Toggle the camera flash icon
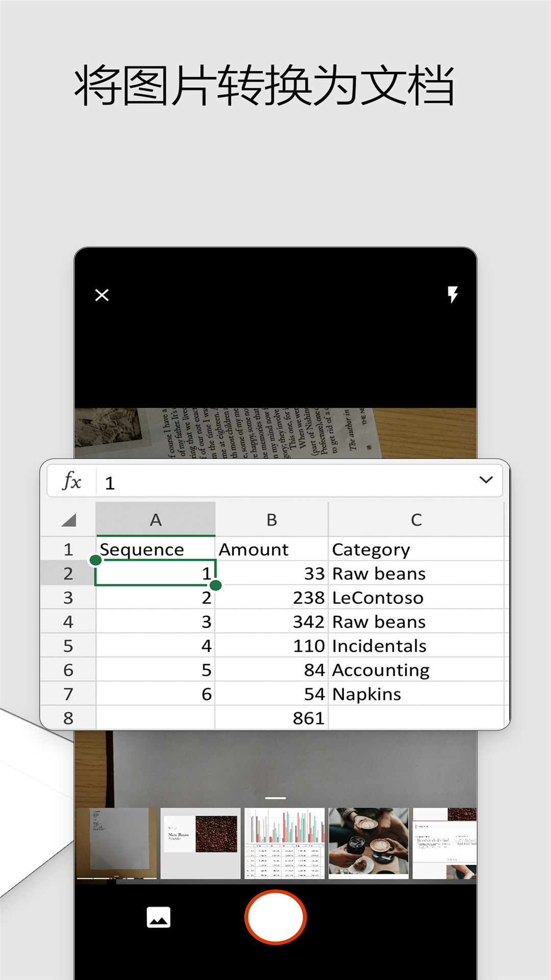 pos(453,295)
